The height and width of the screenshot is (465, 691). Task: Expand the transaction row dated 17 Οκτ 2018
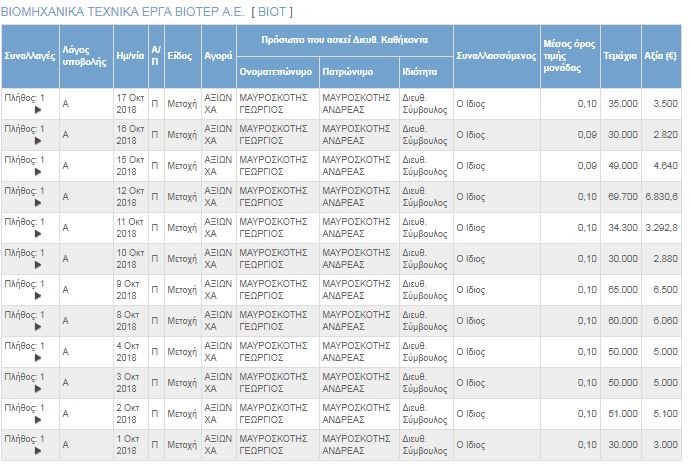click(x=38, y=110)
